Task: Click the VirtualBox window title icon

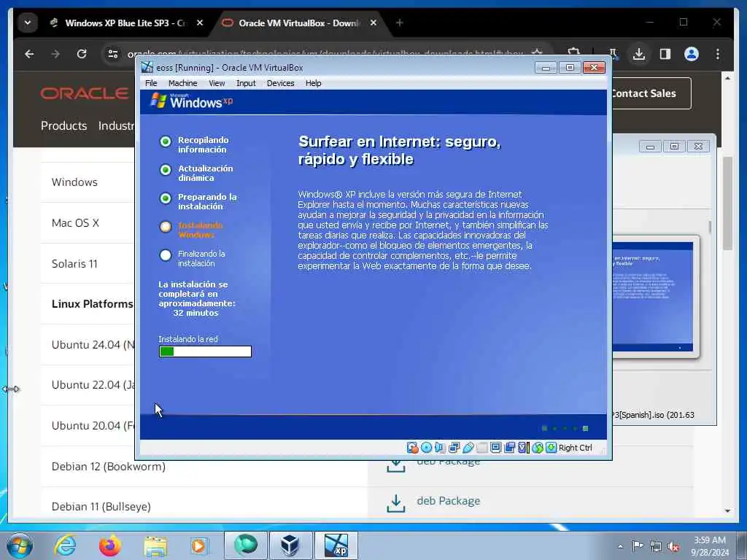Action: point(147,67)
